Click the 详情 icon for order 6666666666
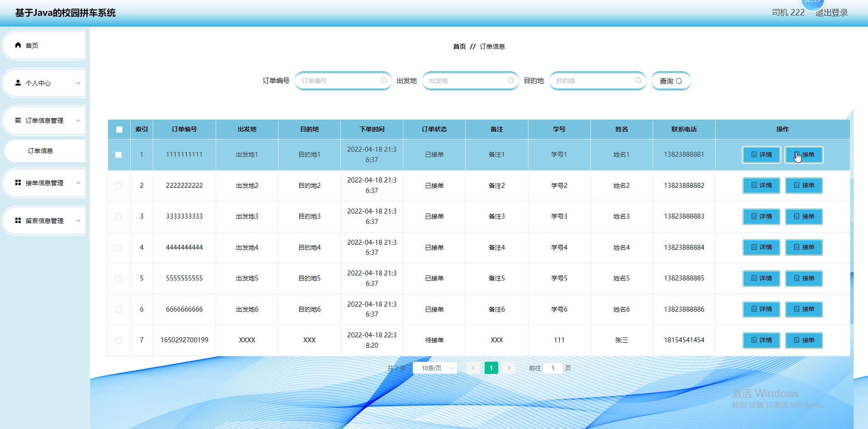868x429 pixels. 754,309
